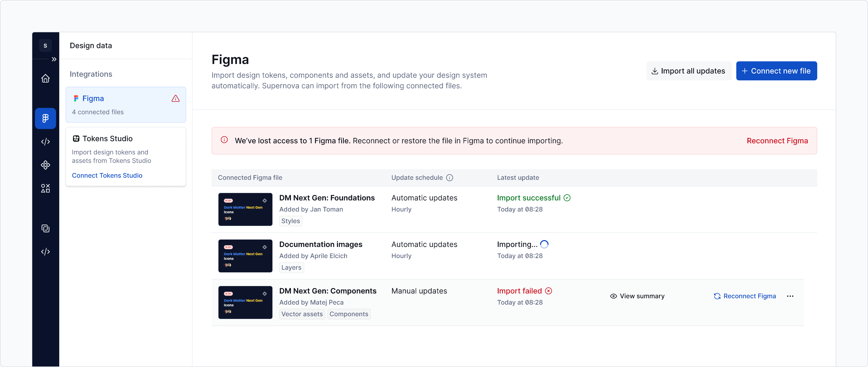Click Reconnect Figma in the red banner

tap(777, 140)
